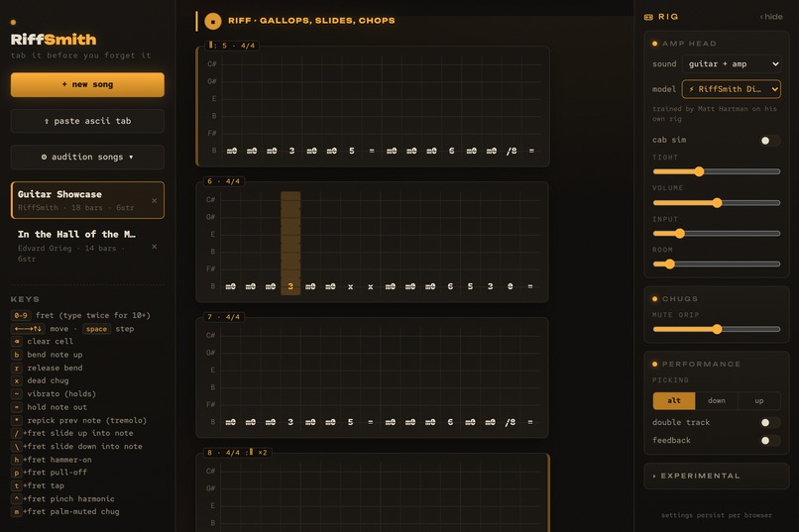Viewport: 799px width, 532px height.
Task: Click the 'p' pull-off key badge
Action: click(17, 473)
